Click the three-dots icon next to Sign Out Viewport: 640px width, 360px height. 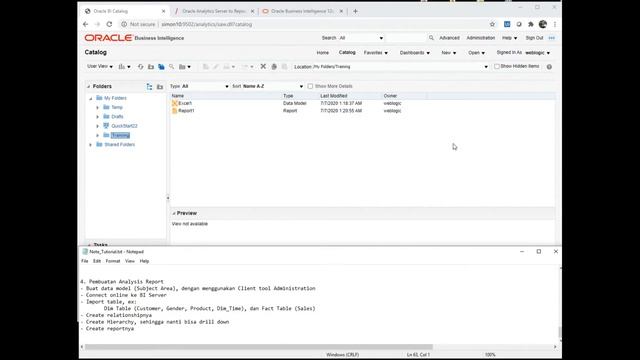point(552,38)
